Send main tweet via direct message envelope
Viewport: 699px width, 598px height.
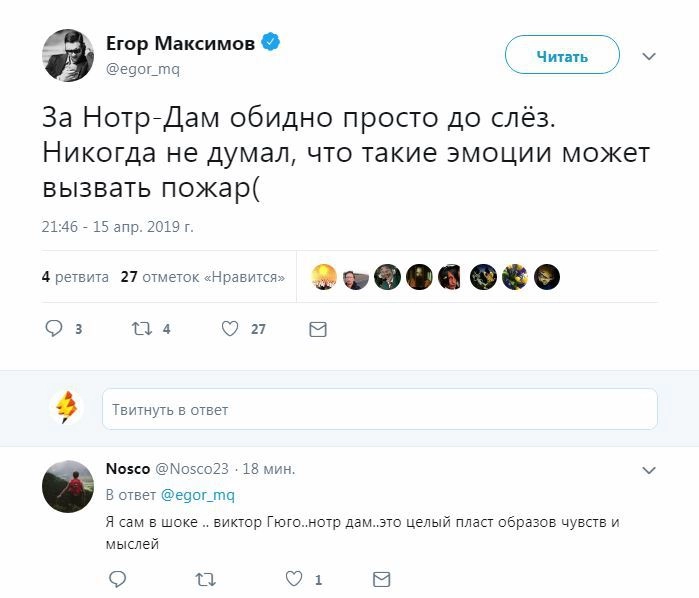[318, 328]
